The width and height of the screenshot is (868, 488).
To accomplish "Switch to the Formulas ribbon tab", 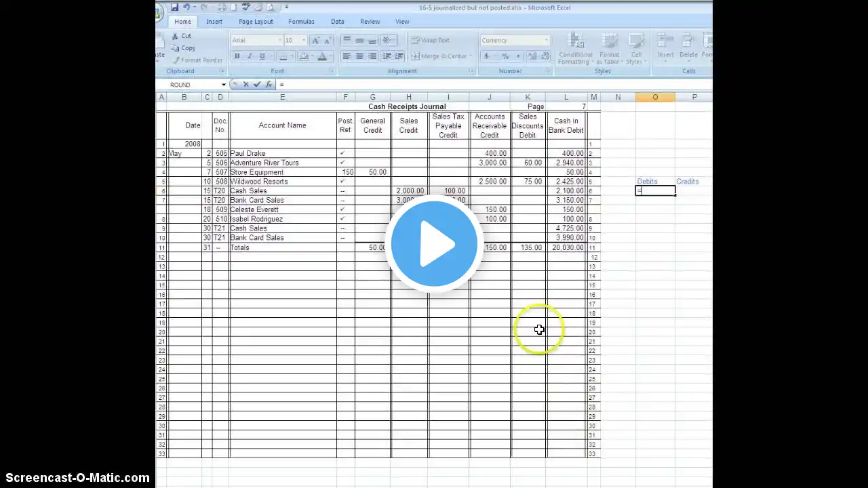I will 301,22.
